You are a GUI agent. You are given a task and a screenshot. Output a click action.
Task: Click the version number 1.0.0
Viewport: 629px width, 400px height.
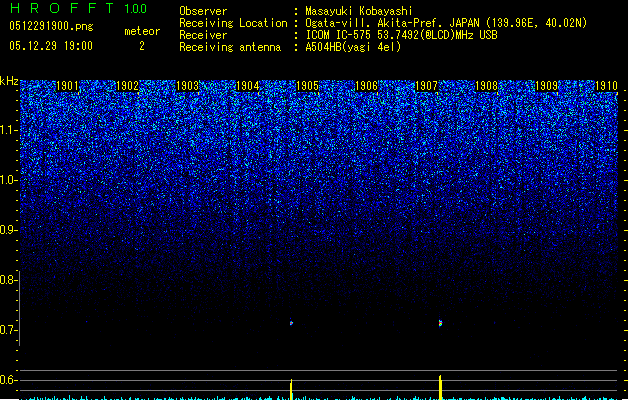pyautogui.click(x=136, y=9)
